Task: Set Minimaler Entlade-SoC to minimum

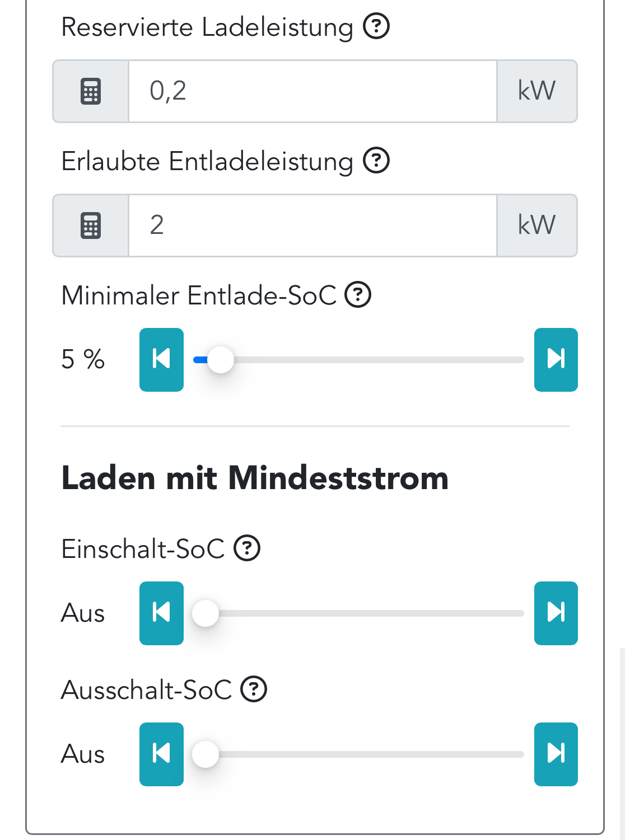Action: 161,359
